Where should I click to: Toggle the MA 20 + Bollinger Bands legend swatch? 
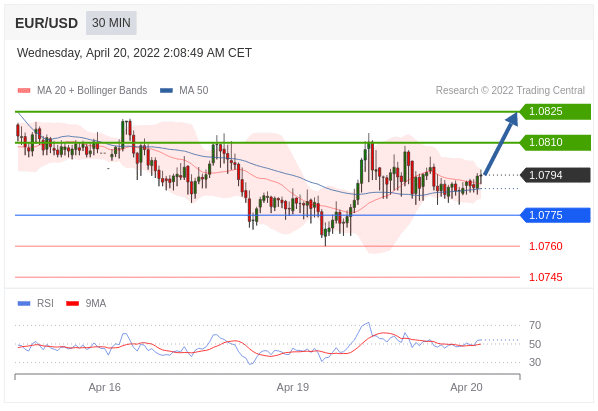[x=24, y=91]
